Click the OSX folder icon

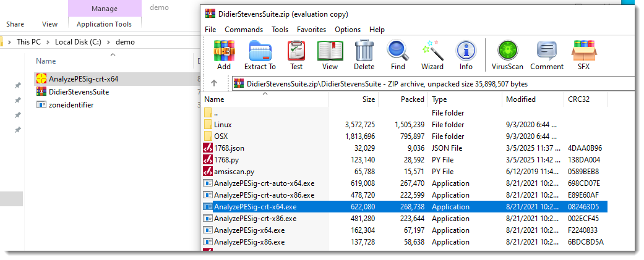click(x=208, y=136)
